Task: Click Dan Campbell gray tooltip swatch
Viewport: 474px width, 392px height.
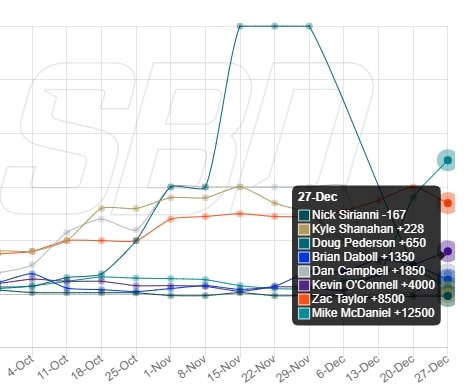Action: [304, 271]
